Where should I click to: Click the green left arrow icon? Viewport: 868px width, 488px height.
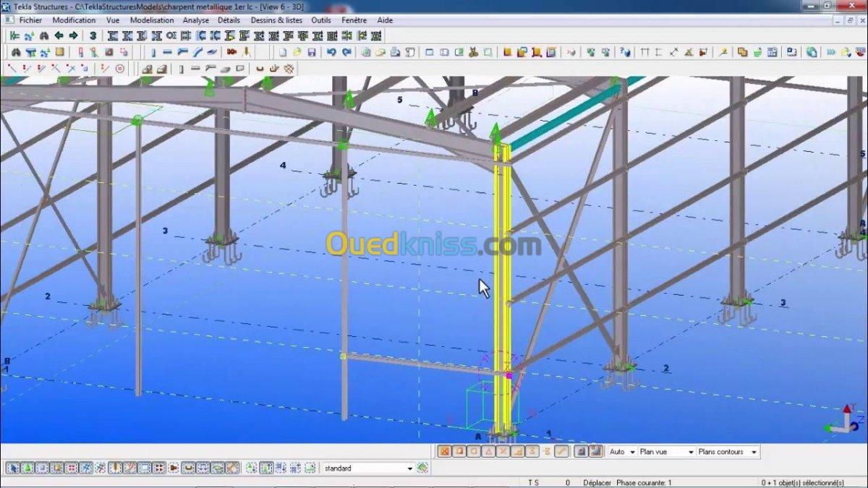pos(59,35)
